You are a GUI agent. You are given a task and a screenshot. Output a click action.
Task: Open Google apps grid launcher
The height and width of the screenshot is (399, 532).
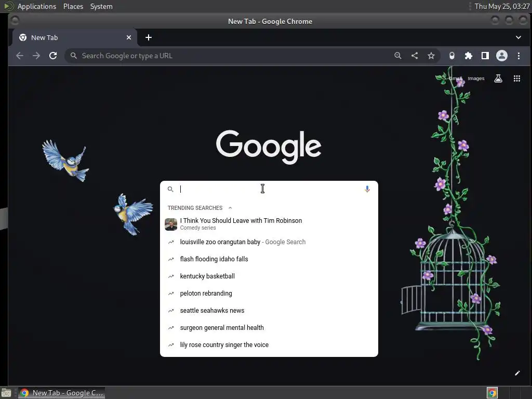click(517, 78)
